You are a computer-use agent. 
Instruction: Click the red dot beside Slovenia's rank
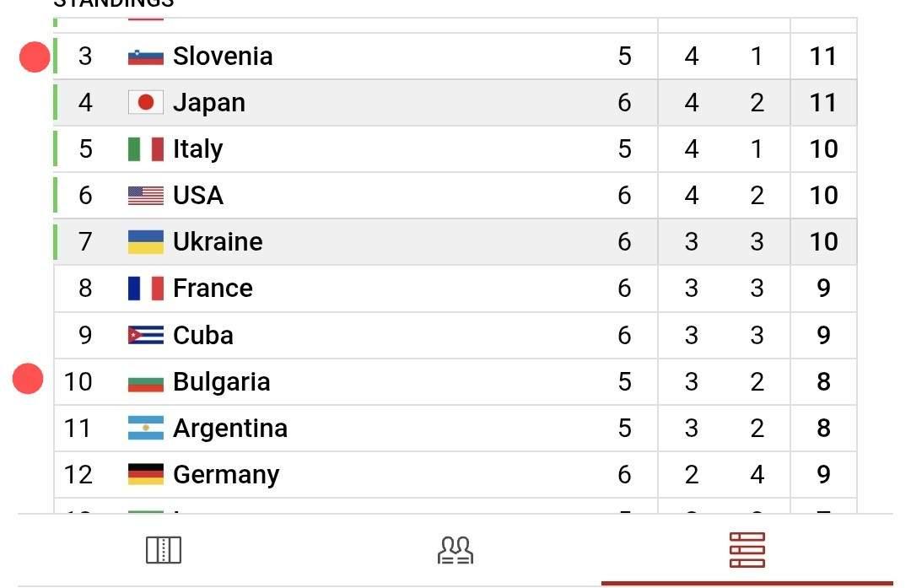tap(35, 57)
